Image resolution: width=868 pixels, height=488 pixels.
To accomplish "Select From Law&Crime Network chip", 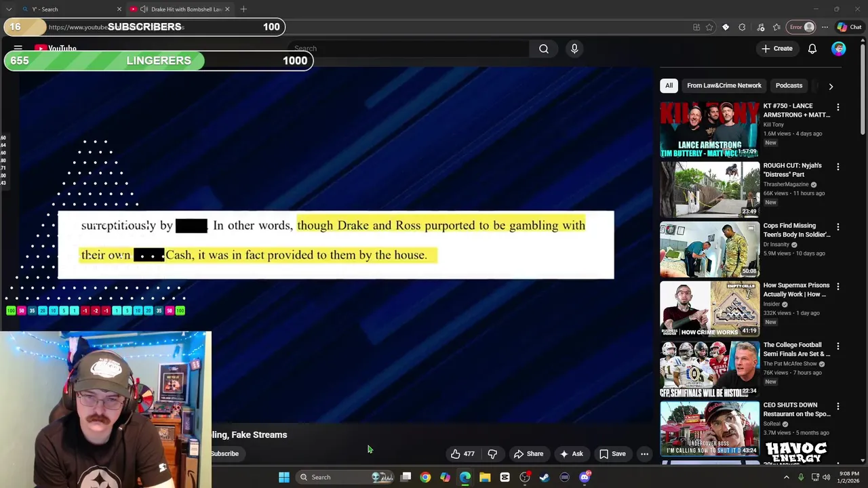I will point(724,85).
